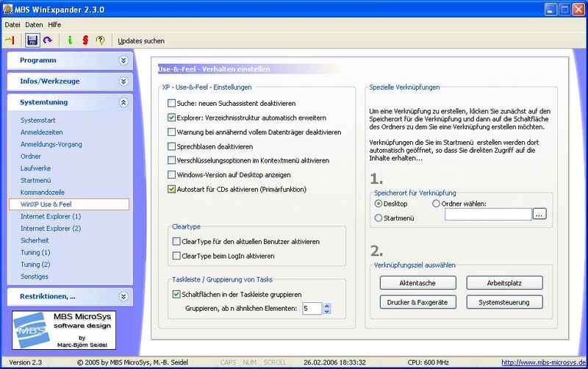Image resolution: width=588 pixels, height=369 pixels.
Task: Collapse the Systemtuning section
Action: click(x=123, y=103)
